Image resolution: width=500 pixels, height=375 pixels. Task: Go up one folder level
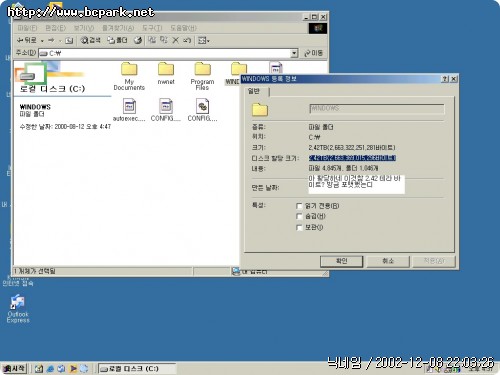click(x=69, y=41)
